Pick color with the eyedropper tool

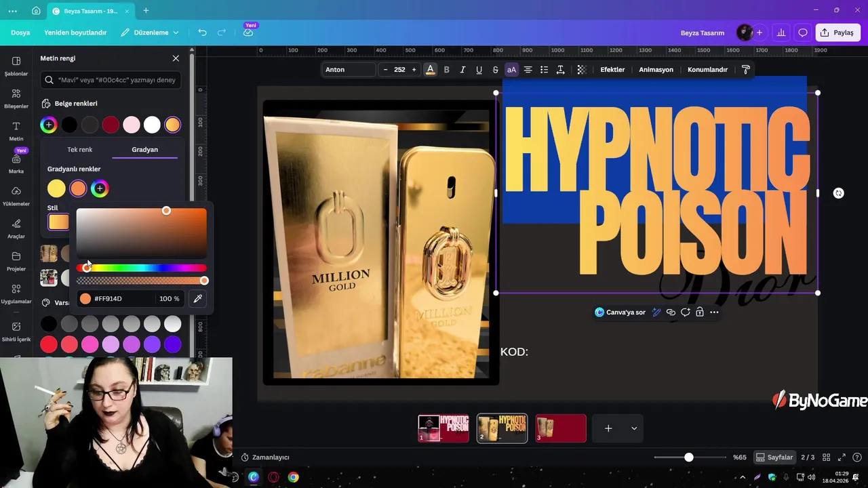(x=198, y=298)
